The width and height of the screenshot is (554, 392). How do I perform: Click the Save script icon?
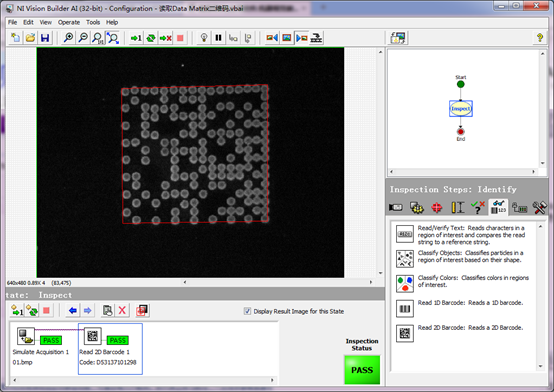(45, 38)
